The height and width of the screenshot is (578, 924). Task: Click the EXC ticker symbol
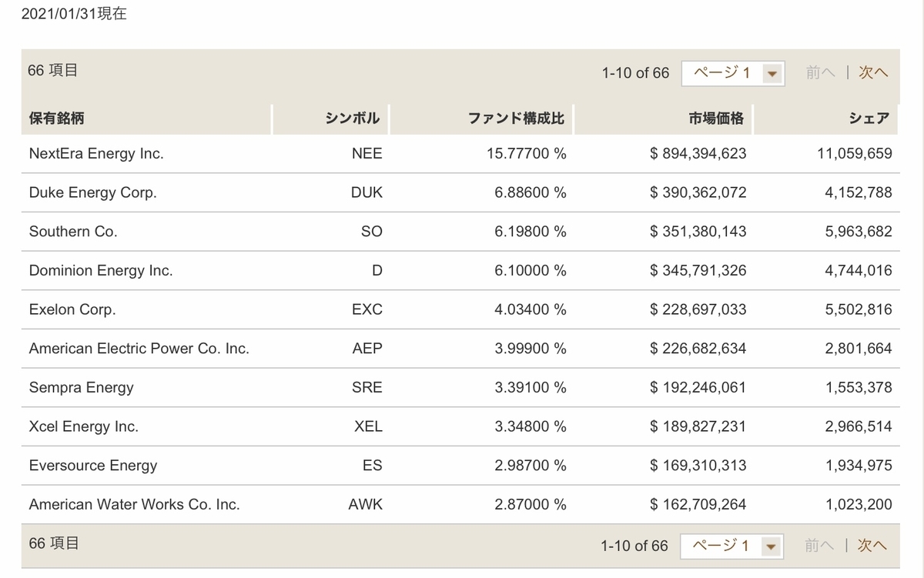[x=367, y=309]
